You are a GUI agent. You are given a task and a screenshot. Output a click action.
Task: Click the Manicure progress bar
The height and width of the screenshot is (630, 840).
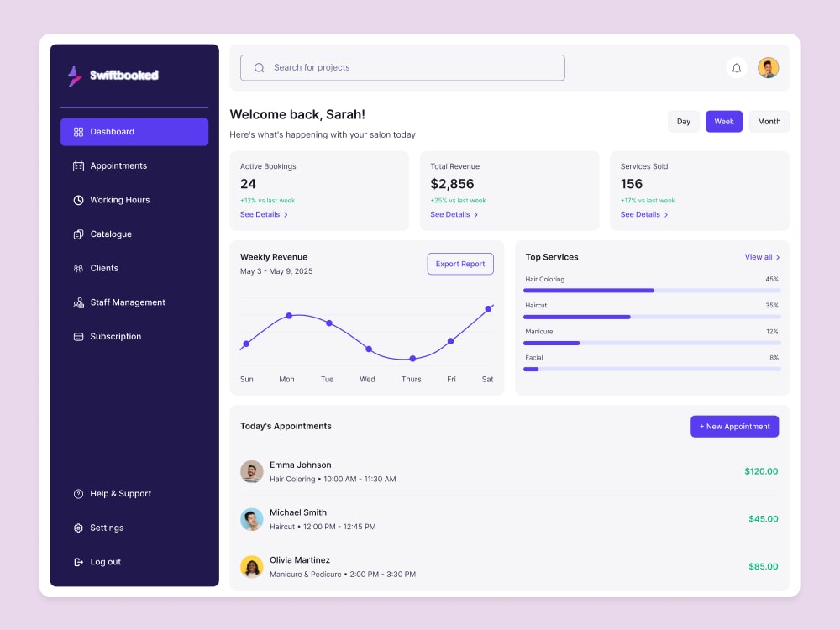pos(652,343)
